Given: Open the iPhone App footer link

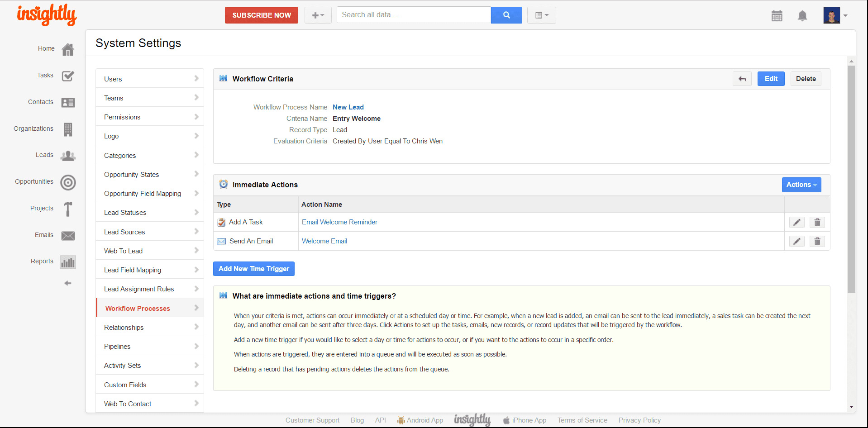Looking at the screenshot, I should [x=525, y=420].
